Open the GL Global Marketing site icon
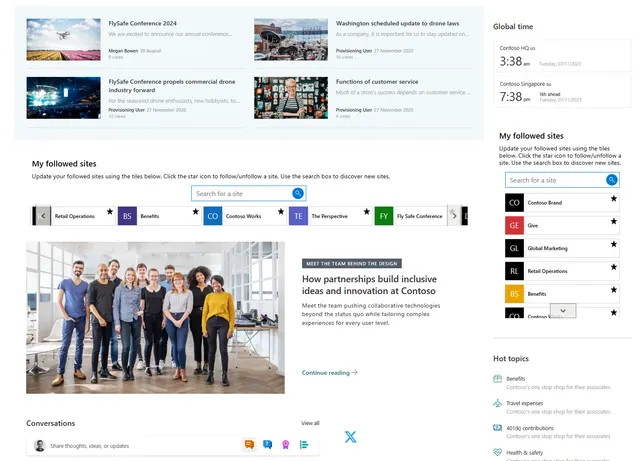 click(x=514, y=248)
